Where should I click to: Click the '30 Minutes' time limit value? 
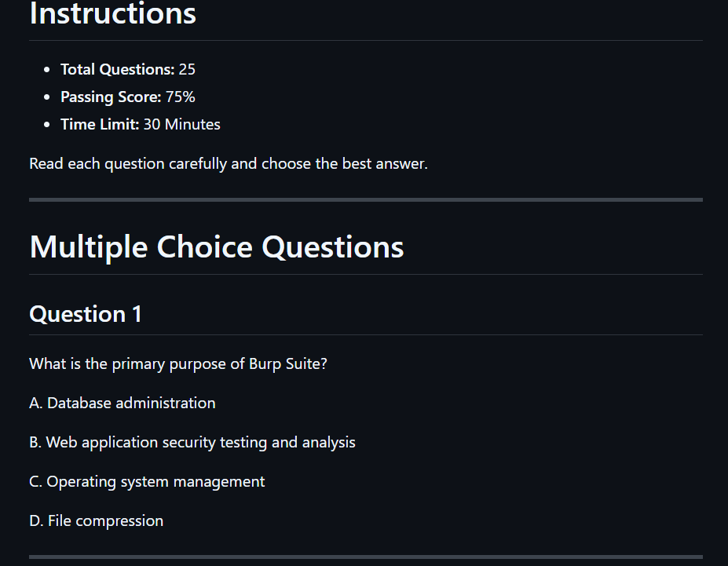point(181,124)
